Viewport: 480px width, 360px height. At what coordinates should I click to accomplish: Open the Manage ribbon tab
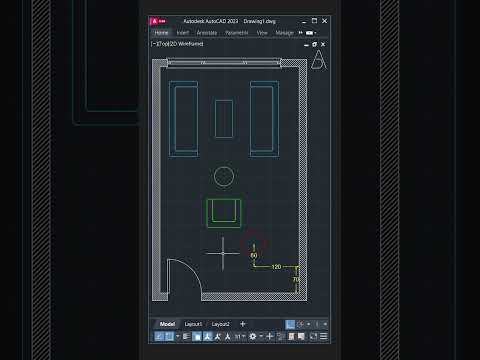(284, 33)
